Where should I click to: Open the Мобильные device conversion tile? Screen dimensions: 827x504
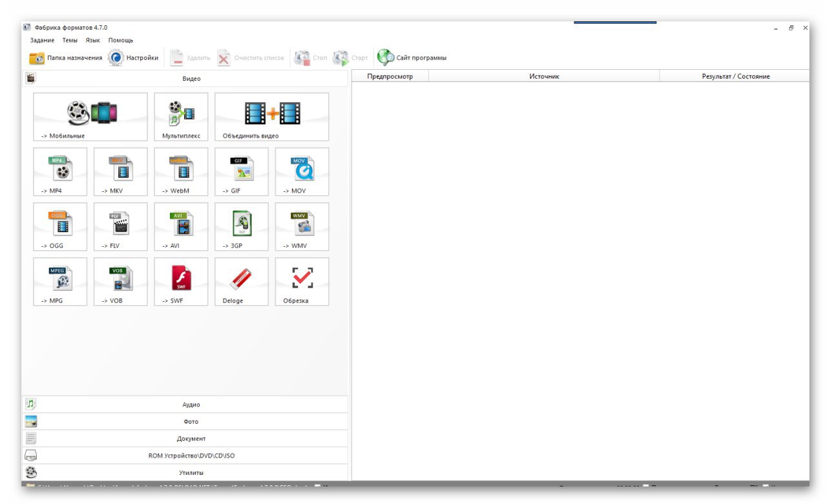pyautogui.click(x=90, y=117)
